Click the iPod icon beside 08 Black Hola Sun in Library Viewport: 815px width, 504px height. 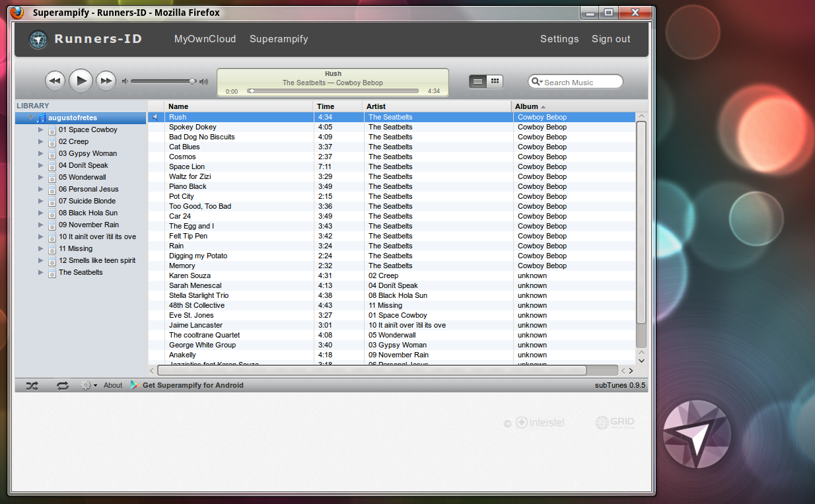tap(52, 213)
